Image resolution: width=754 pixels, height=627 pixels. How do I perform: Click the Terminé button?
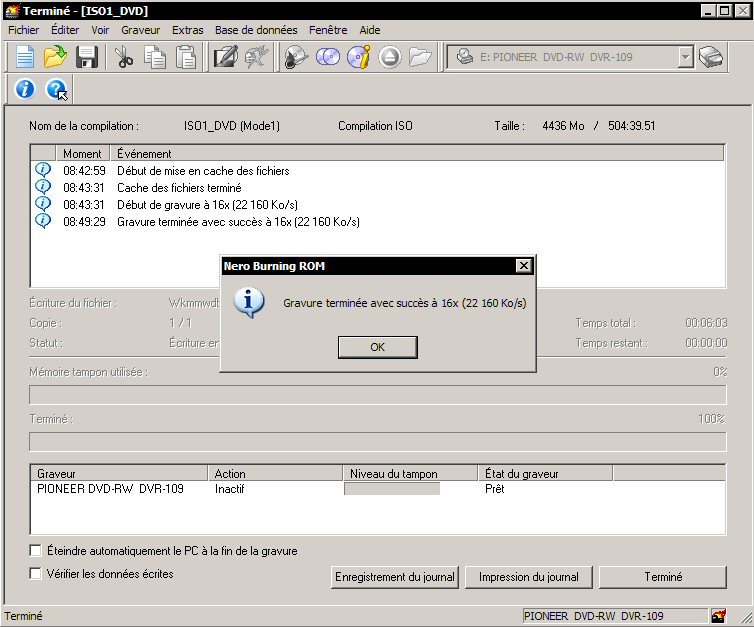coord(663,577)
